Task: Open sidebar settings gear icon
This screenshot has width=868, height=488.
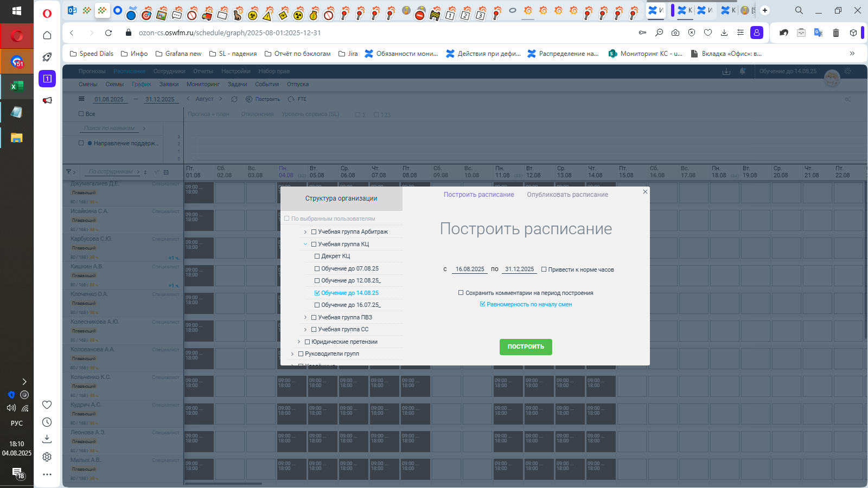Action: [x=47, y=457]
